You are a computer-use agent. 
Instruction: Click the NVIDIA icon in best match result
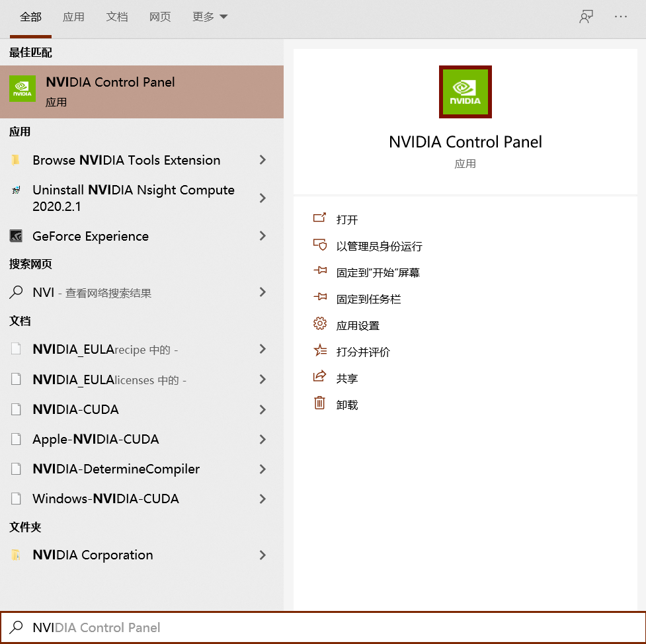click(x=22, y=89)
